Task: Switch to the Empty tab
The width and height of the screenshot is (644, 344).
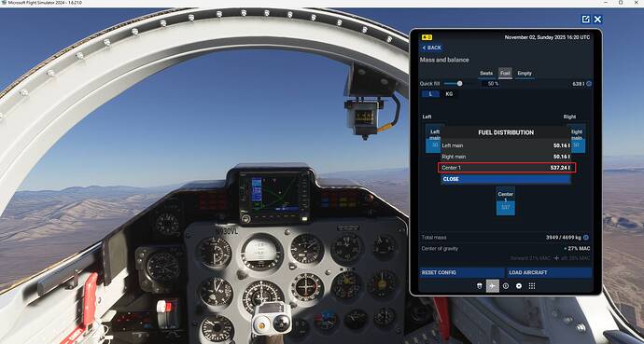Action: [x=525, y=74]
